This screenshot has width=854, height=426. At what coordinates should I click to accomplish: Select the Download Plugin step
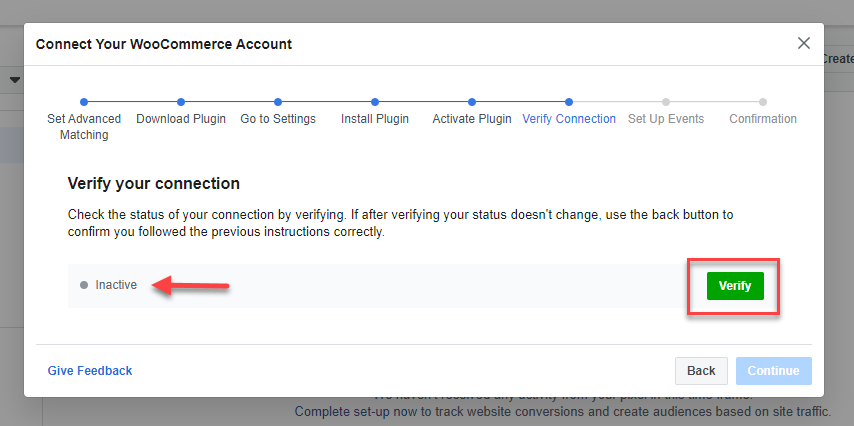pyautogui.click(x=181, y=119)
